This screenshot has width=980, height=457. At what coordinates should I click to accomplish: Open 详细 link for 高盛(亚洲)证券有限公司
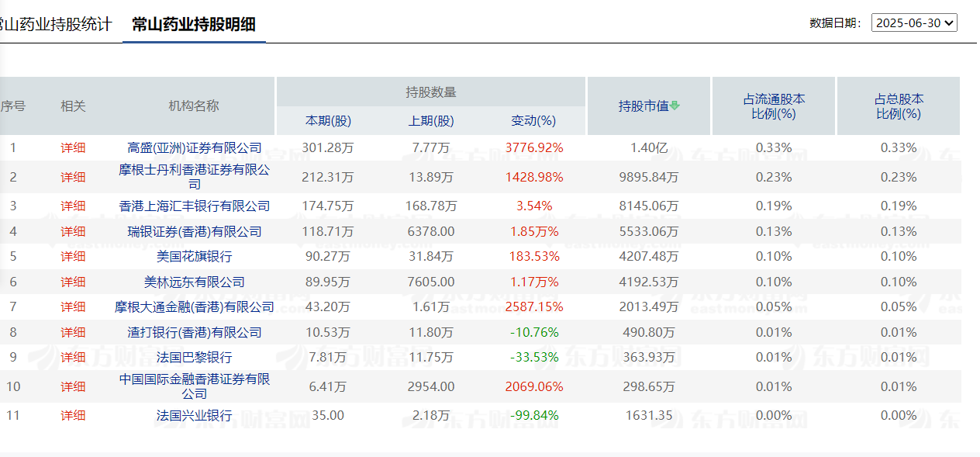[x=73, y=147]
